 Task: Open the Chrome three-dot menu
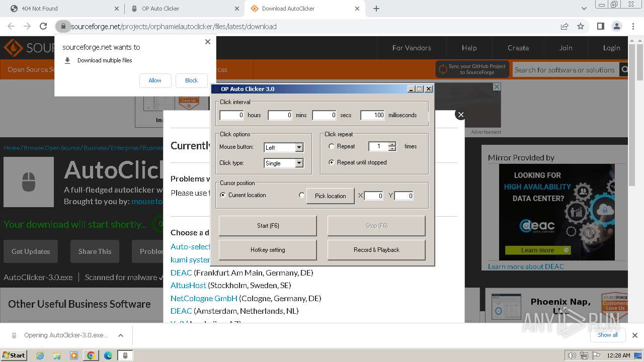tap(632, 26)
